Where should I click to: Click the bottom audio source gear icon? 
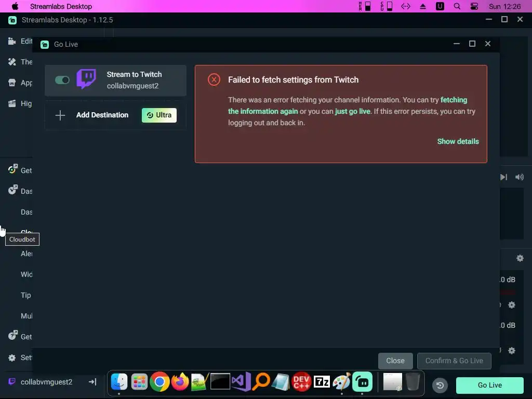pyautogui.click(x=512, y=351)
